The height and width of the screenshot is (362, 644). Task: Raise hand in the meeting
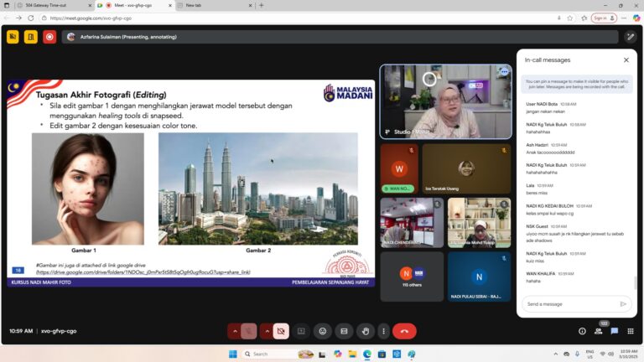tap(365, 331)
